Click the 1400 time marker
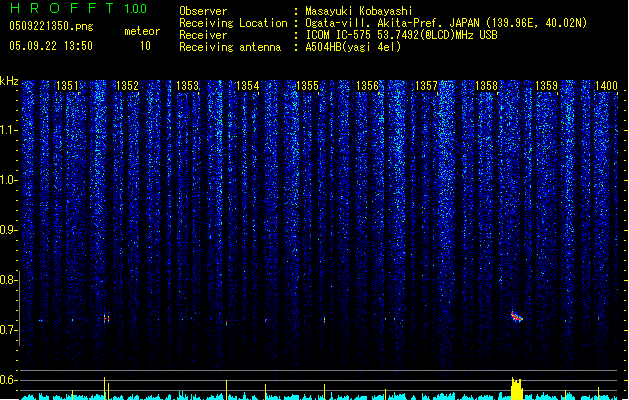629x400 pixels. (x=606, y=86)
